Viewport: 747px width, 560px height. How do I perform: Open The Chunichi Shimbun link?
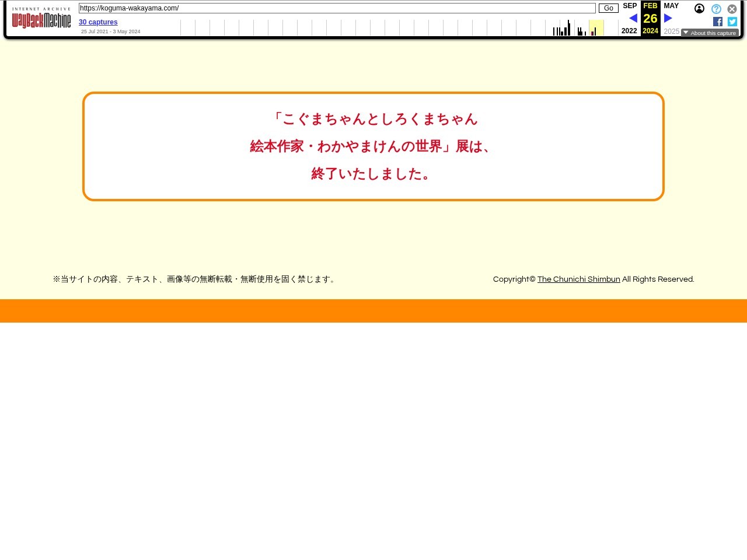pyautogui.click(x=578, y=279)
